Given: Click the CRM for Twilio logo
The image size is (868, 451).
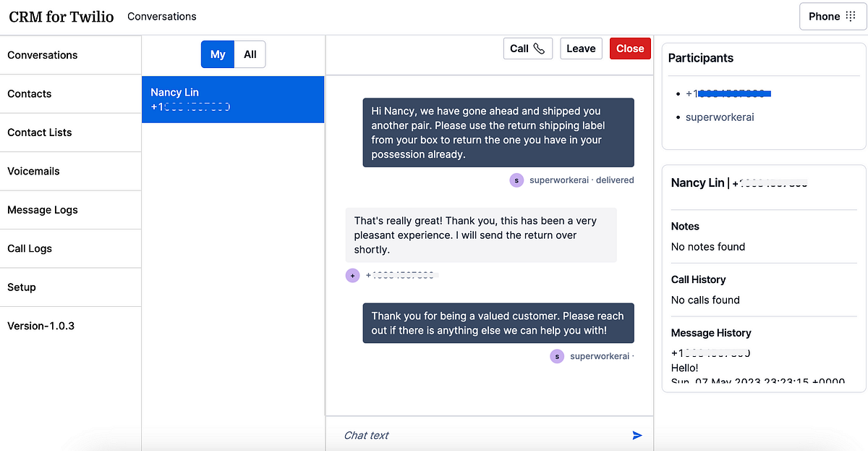Looking at the screenshot, I should pos(61,16).
